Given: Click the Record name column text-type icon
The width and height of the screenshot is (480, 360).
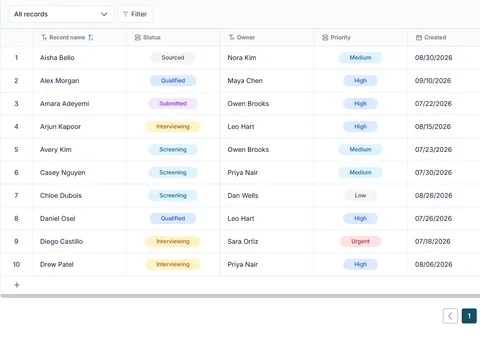Looking at the screenshot, I should click(x=44, y=38).
